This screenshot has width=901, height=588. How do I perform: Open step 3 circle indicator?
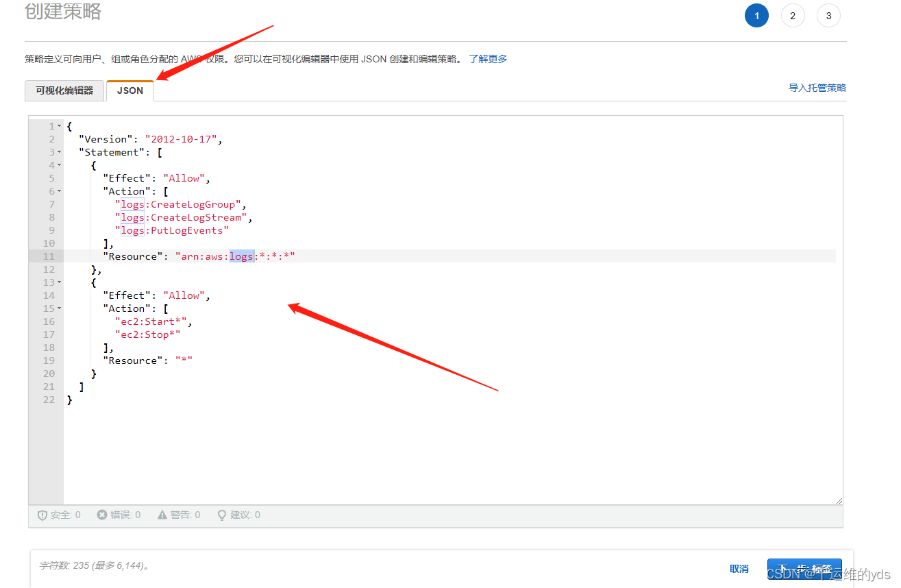tap(828, 15)
